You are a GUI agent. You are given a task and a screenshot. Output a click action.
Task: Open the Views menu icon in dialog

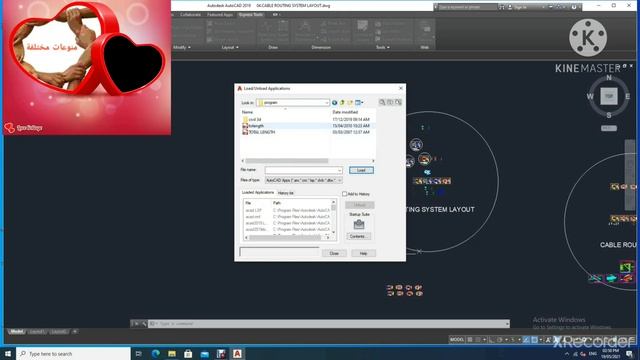359,102
